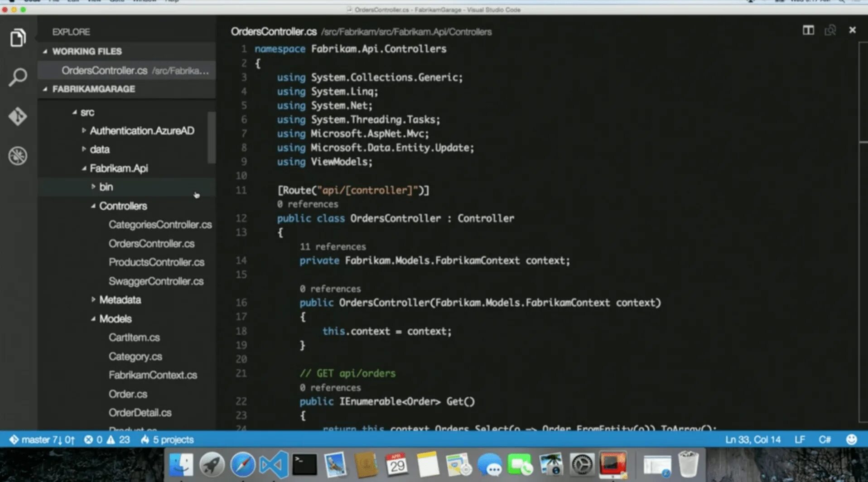Viewport: 868px width, 482px height.
Task: Click '0 references' above the Get() method
Action: click(x=330, y=388)
